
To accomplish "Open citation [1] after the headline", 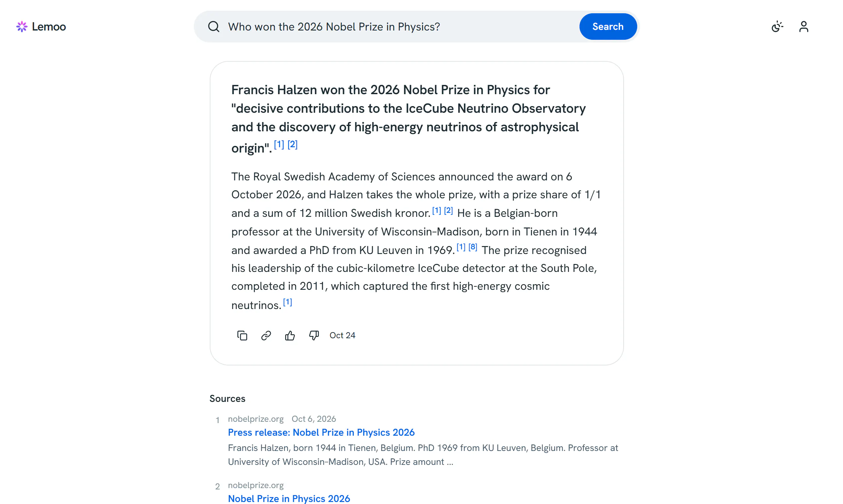I will tap(279, 144).
